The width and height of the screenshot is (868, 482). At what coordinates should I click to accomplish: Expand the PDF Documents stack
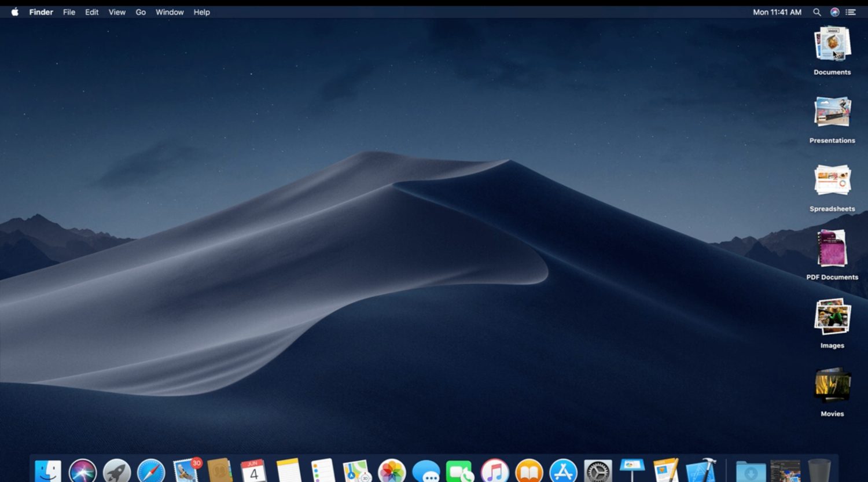coord(832,248)
